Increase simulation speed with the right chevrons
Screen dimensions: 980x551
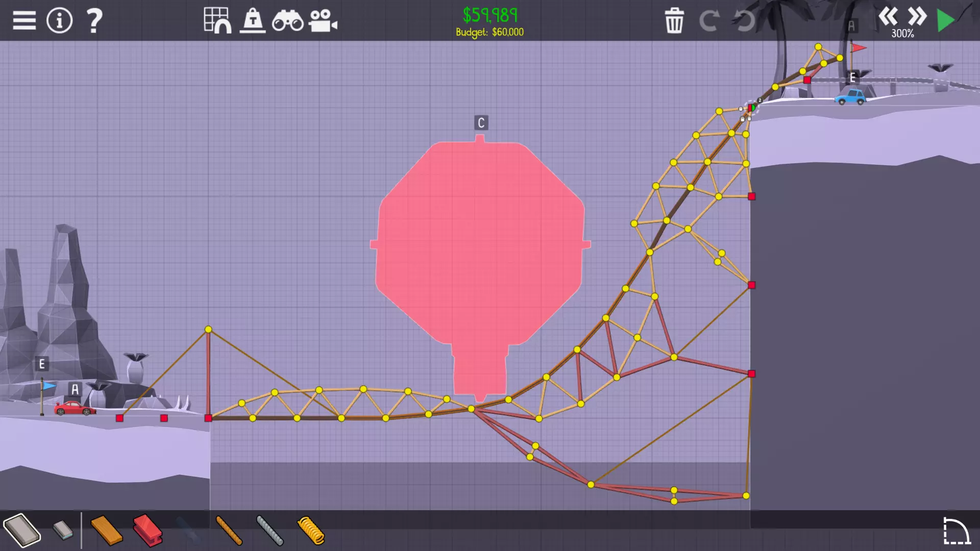pos(917,17)
